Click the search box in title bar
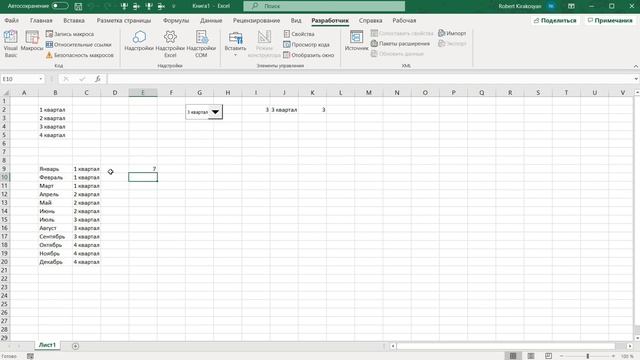The image size is (640, 360). point(324,6)
